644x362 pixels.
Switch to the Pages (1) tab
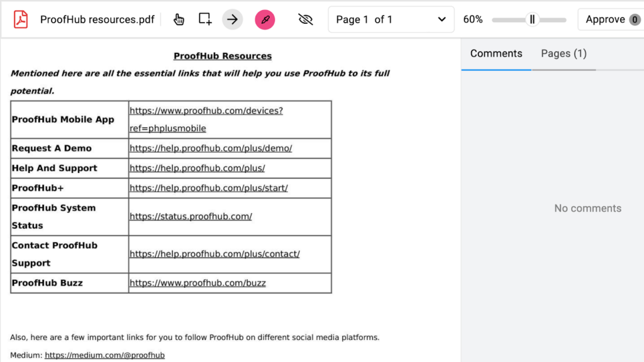pos(563,53)
